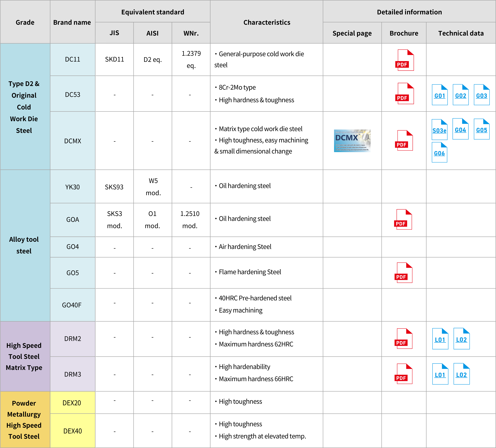Viewport: 496px width, 448px height.
Task: Open the DRM2 brochure PDF icon
Action: pos(403,338)
